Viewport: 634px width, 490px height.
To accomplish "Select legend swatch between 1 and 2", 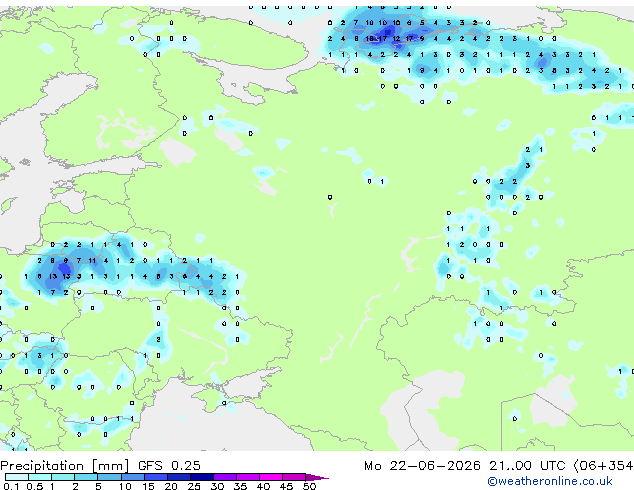I will click(x=63, y=477).
